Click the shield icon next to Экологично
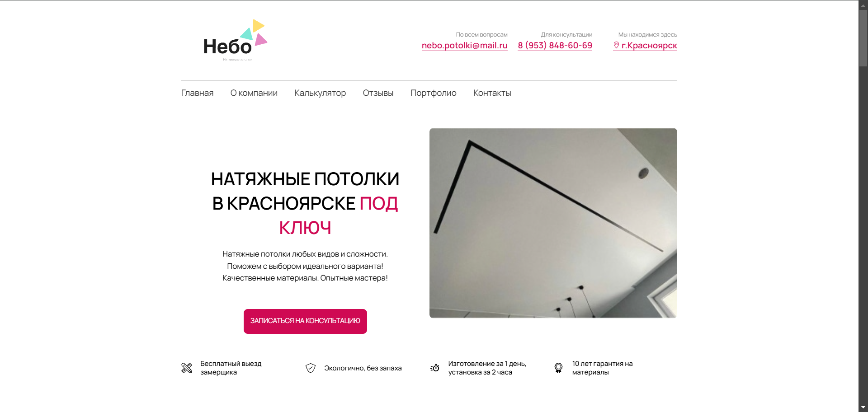The image size is (868, 412). tap(311, 368)
